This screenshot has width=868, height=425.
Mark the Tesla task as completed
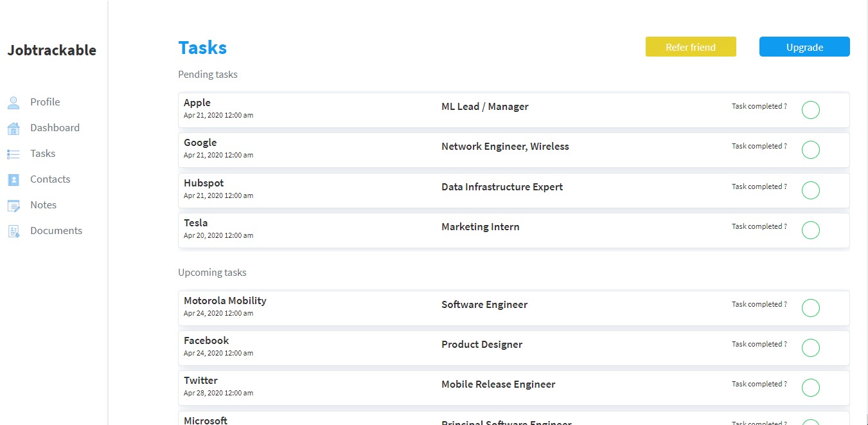[x=811, y=230]
